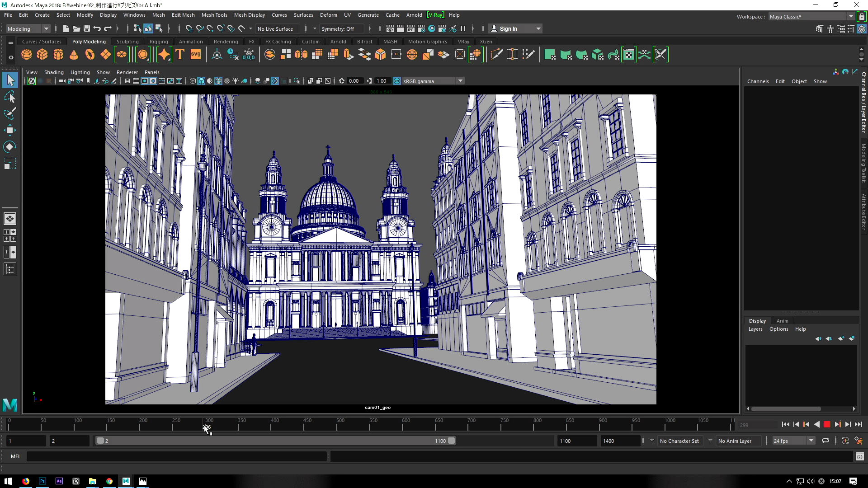Click the Sculpting tab in shelf
The image size is (868, 488).
[127, 42]
